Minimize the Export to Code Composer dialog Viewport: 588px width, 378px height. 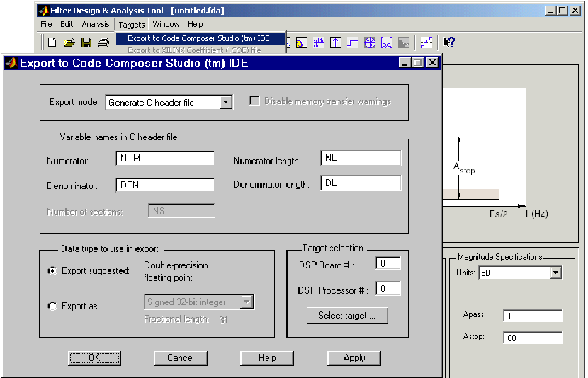[405, 62]
